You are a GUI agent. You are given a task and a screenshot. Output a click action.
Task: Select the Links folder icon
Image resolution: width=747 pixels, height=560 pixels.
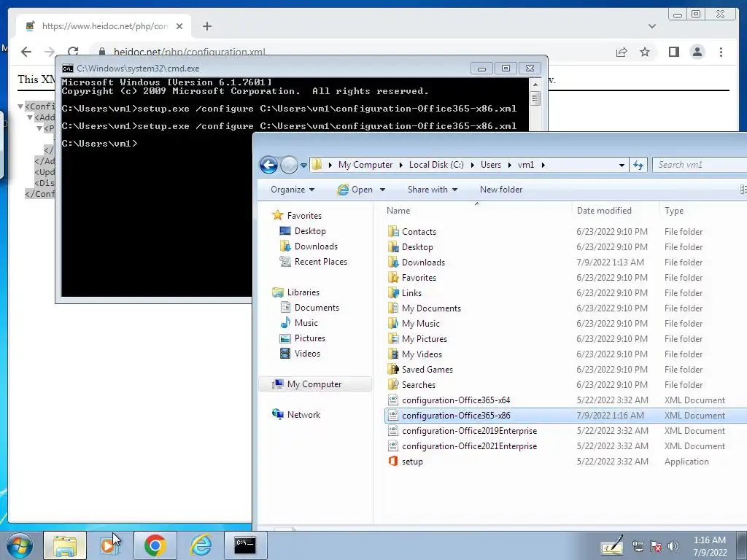point(393,292)
